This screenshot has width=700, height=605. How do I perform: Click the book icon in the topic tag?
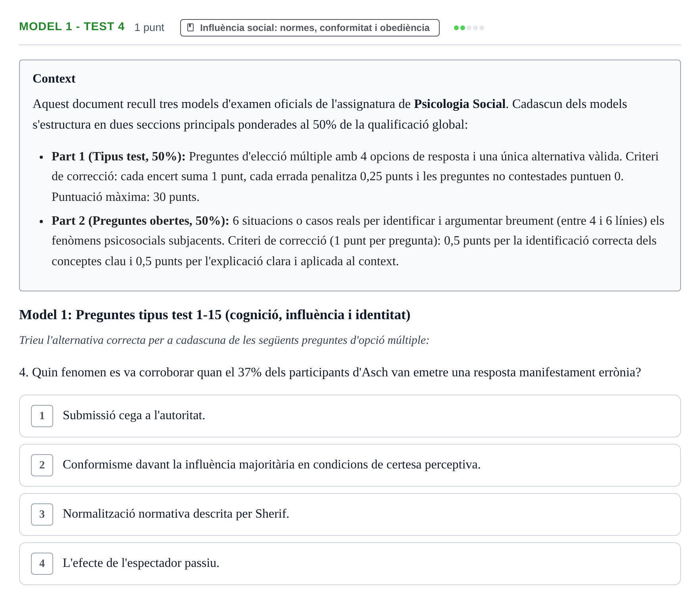pos(190,28)
